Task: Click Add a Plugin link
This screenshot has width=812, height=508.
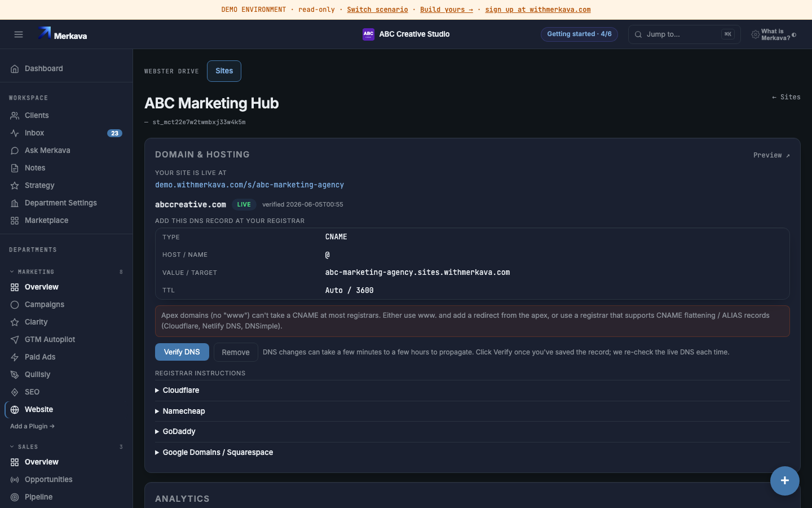Action: click(32, 427)
